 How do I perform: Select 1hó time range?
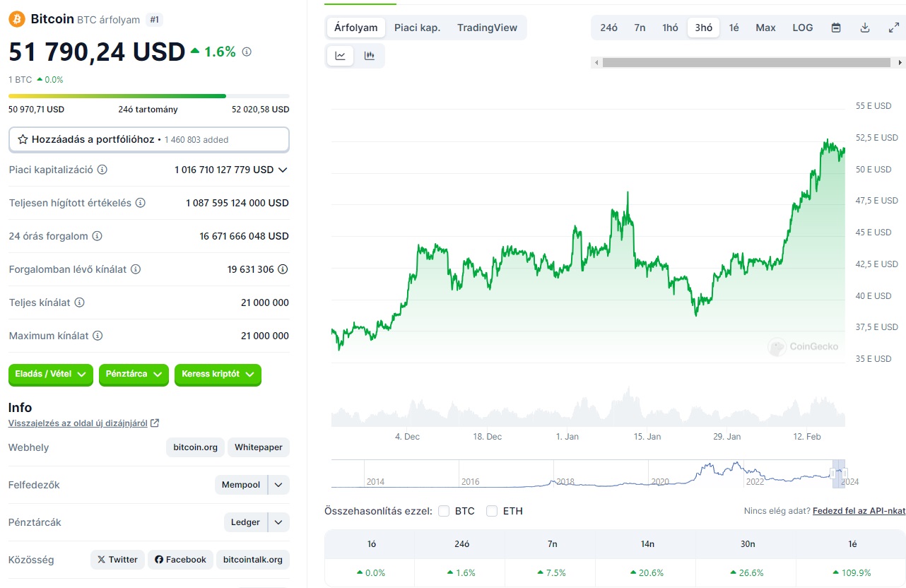coord(670,28)
